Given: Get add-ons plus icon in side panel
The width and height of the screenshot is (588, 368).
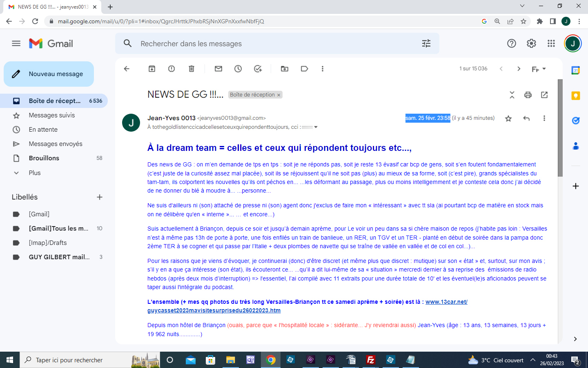Looking at the screenshot, I should [576, 186].
